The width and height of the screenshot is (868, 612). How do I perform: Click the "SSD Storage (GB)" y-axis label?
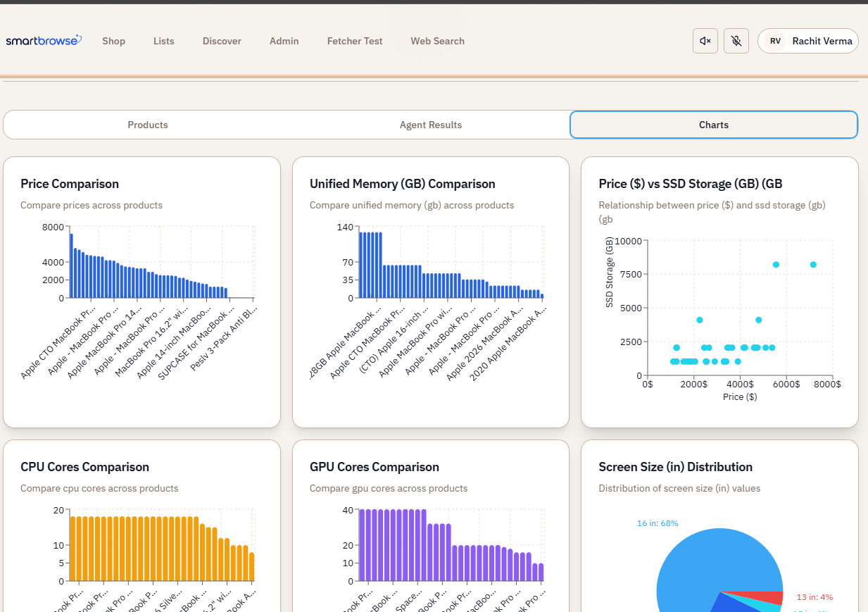click(610, 273)
